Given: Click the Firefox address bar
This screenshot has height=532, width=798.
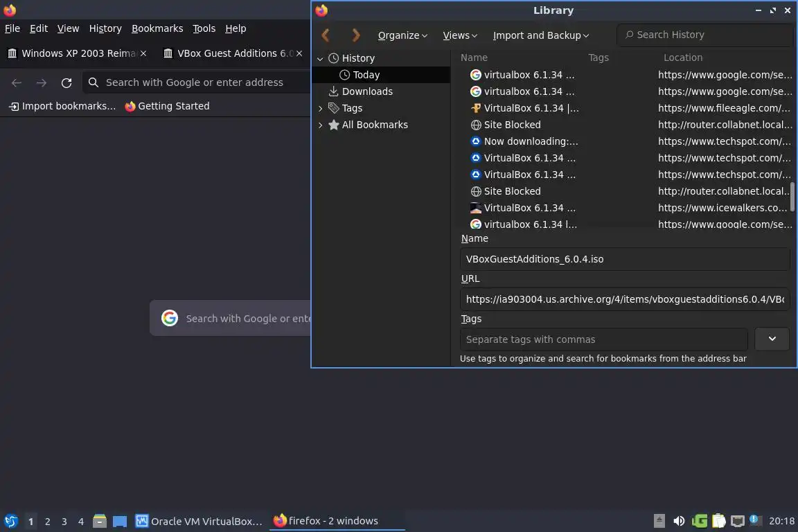Looking at the screenshot, I should tap(197, 82).
